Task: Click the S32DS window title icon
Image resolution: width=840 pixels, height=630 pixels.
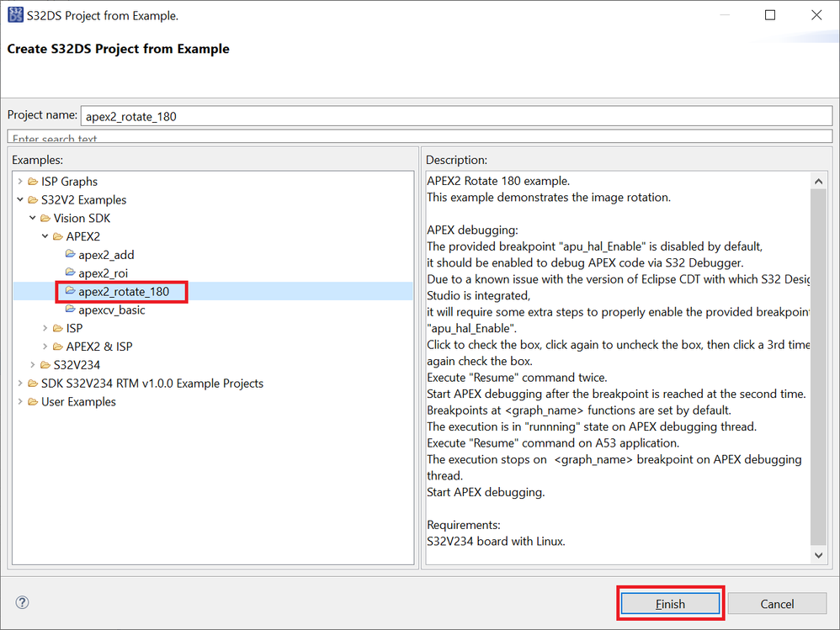Action: click(15, 15)
